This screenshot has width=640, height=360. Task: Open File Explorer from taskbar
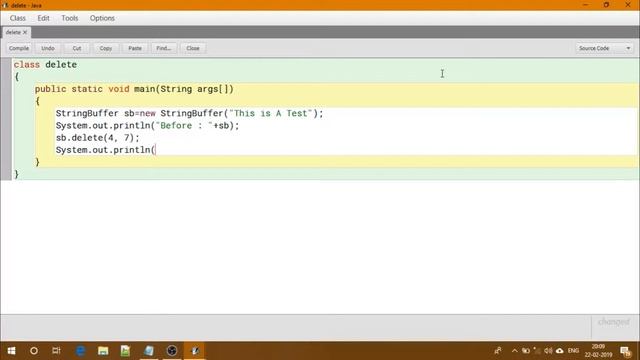click(x=103, y=351)
